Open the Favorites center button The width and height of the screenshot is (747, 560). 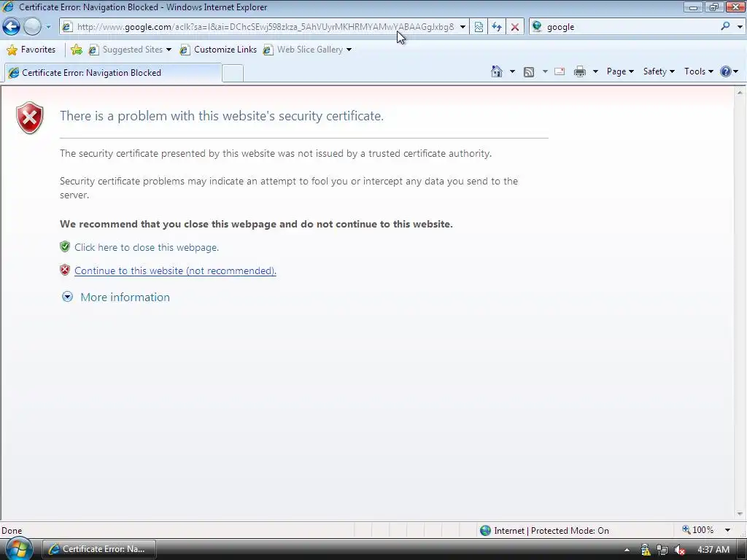31,50
